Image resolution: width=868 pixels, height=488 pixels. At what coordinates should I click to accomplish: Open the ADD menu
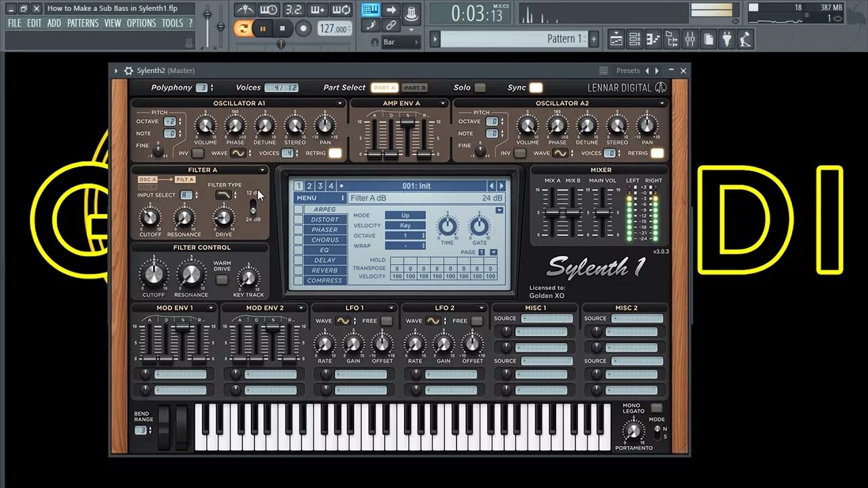[54, 23]
